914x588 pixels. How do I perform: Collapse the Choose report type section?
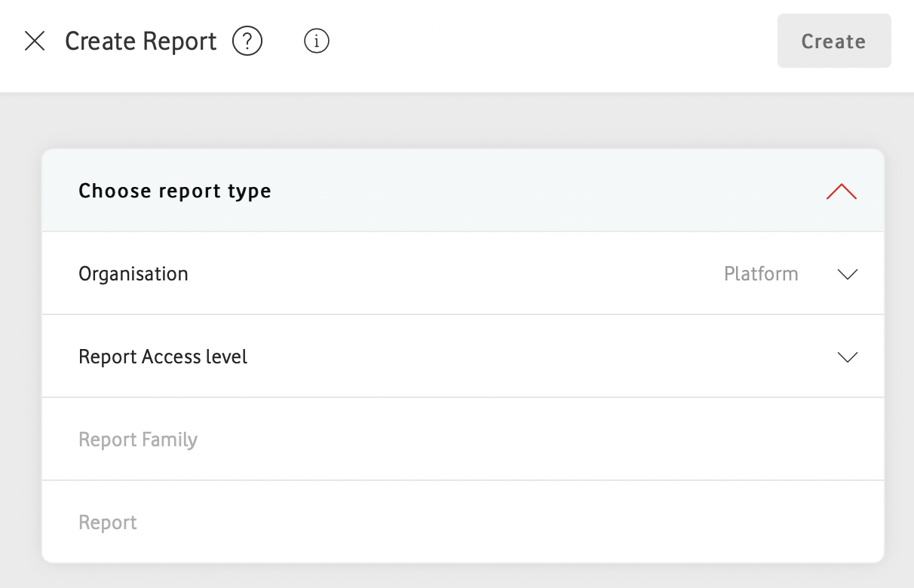pyautogui.click(x=841, y=191)
